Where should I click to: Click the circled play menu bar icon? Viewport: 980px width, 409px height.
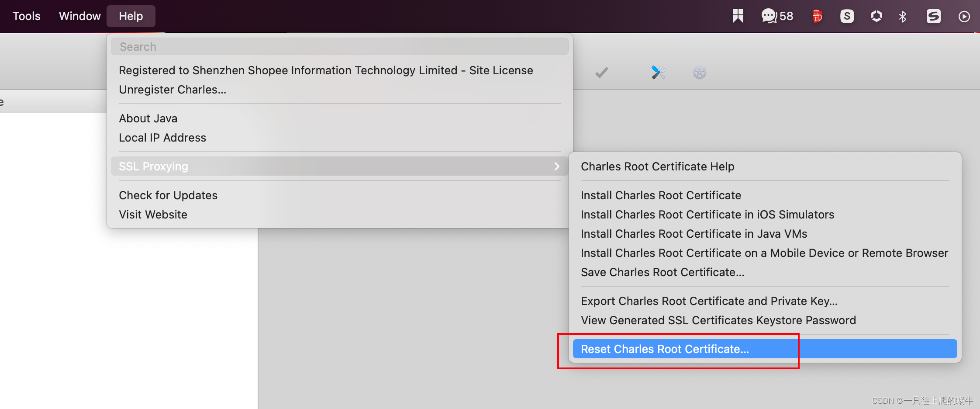[x=964, y=17]
